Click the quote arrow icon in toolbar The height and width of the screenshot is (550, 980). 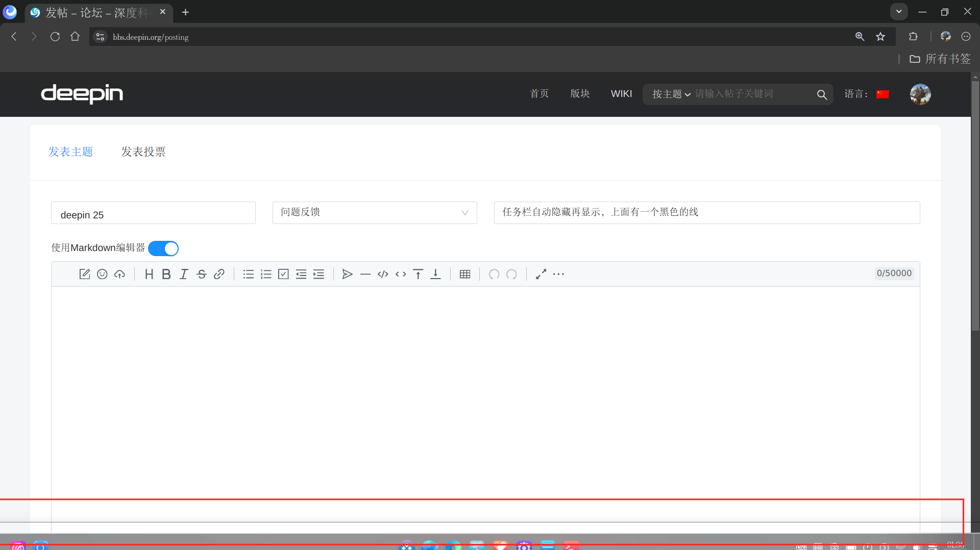tap(347, 274)
